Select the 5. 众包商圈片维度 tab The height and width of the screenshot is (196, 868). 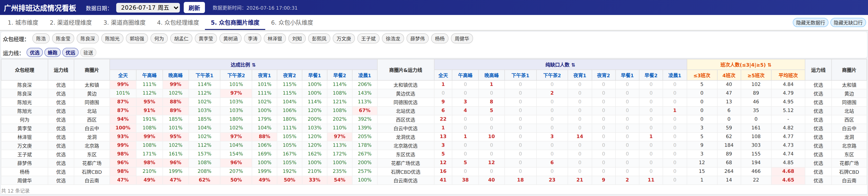point(235,23)
